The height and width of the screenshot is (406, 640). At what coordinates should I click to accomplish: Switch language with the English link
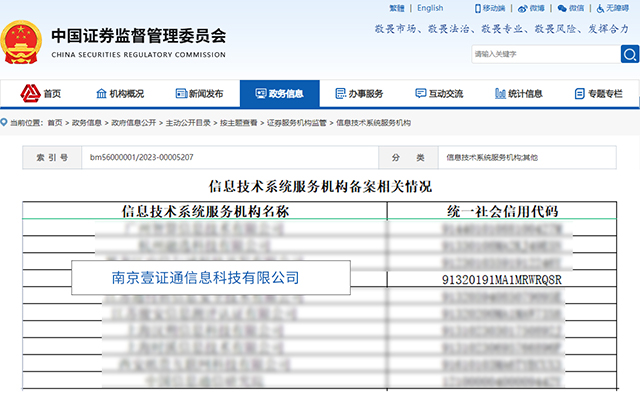(430, 8)
